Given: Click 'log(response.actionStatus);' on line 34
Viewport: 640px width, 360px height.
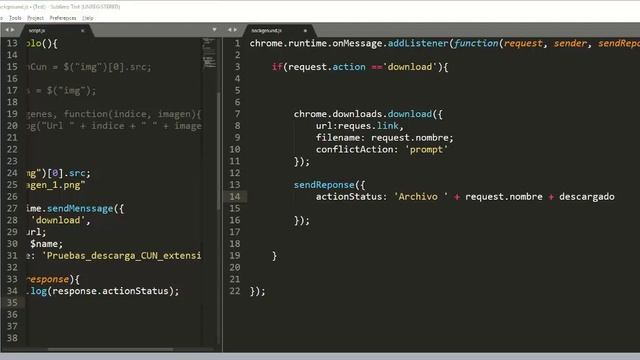Looking at the screenshot, I should 105,291.
